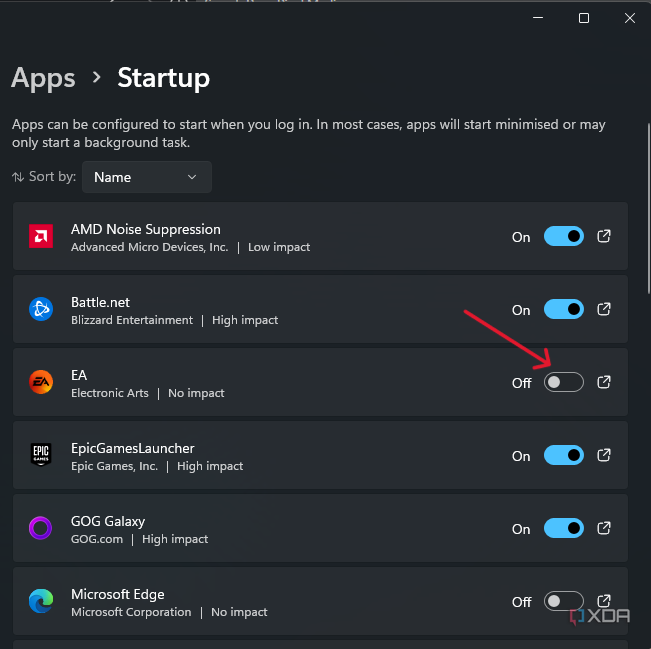Turn off EpicGamesLauncher startup toggle
The width and height of the screenshot is (651, 649).
(x=563, y=455)
